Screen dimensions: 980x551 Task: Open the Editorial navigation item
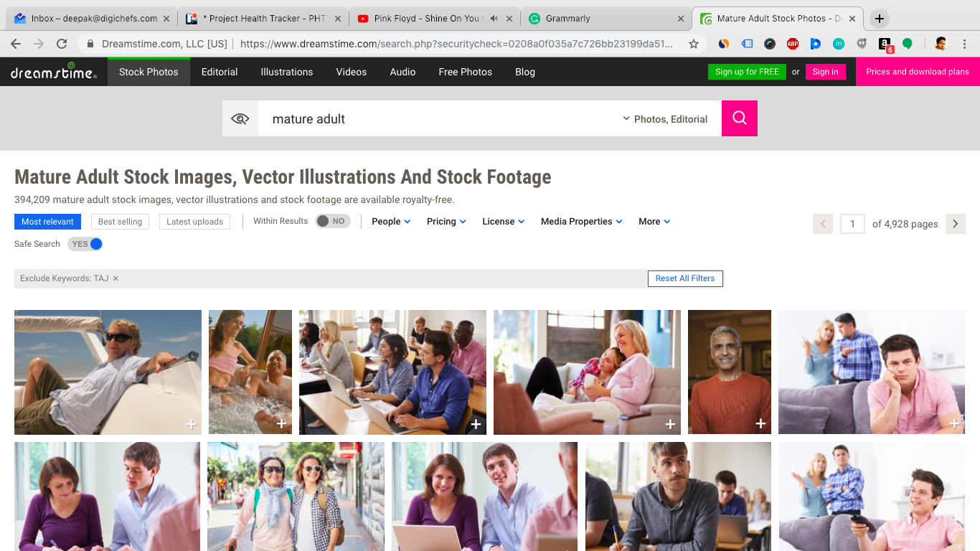220,72
